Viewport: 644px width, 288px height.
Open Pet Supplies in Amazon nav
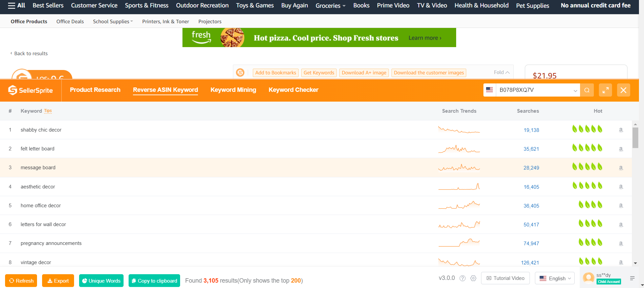(533, 6)
